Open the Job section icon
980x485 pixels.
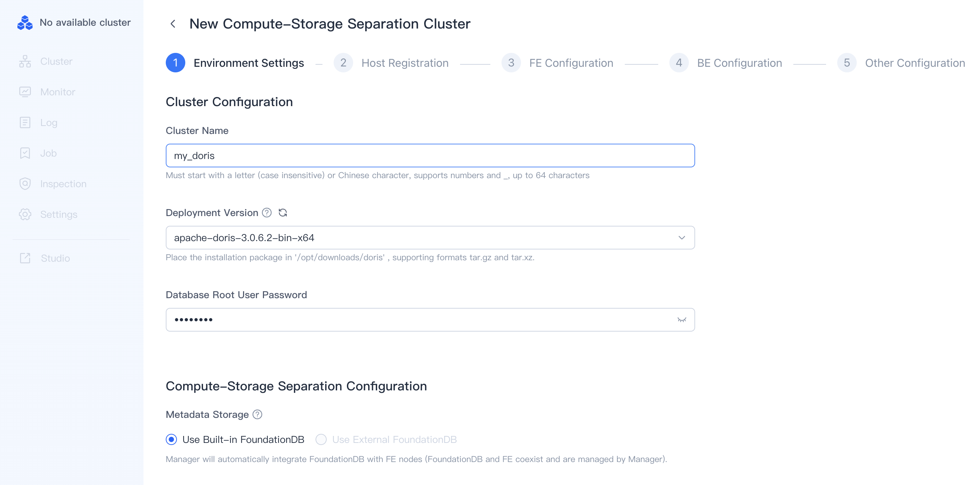(x=25, y=153)
